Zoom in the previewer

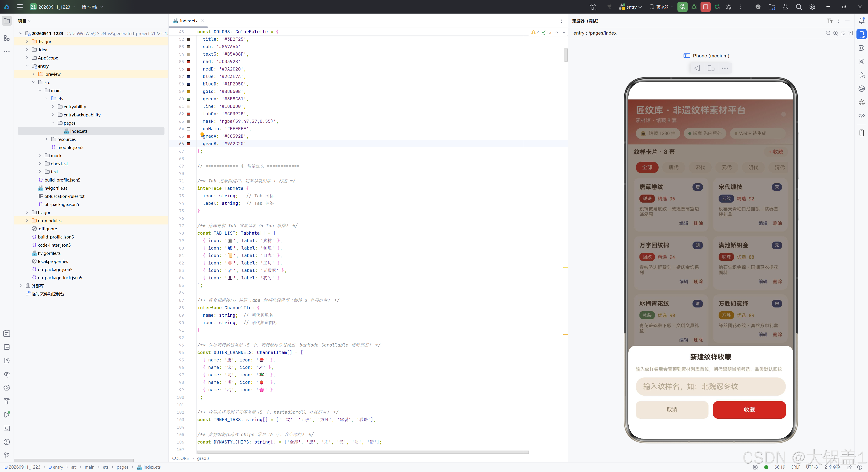click(x=835, y=33)
